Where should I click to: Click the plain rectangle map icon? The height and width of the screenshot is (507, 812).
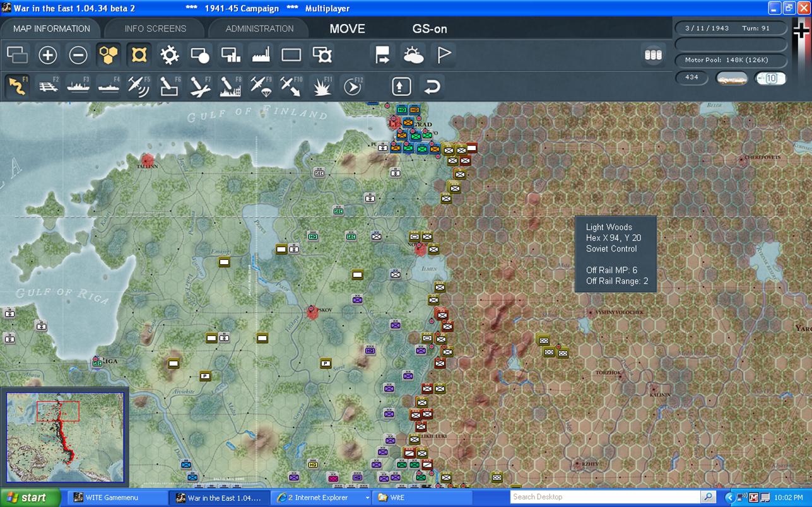(291, 55)
